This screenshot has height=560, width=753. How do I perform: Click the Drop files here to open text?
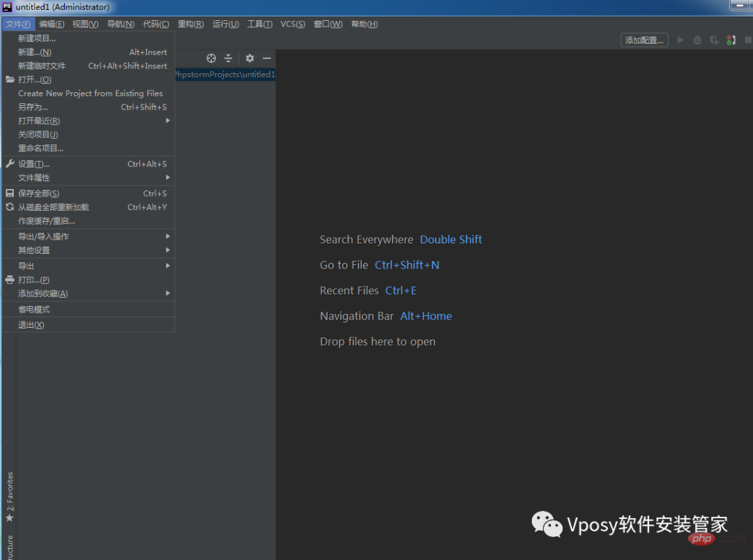(x=377, y=342)
